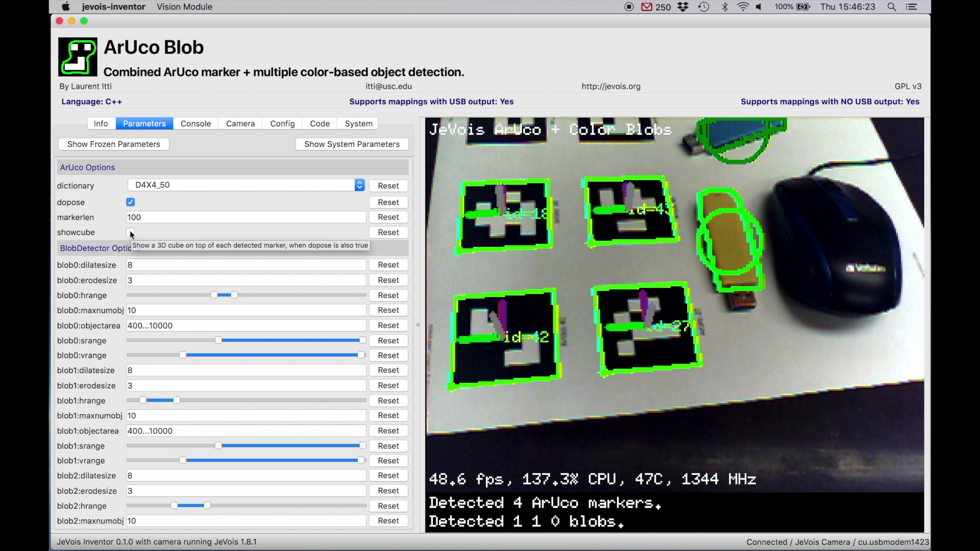Open the Console tab

tap(195, 123)
